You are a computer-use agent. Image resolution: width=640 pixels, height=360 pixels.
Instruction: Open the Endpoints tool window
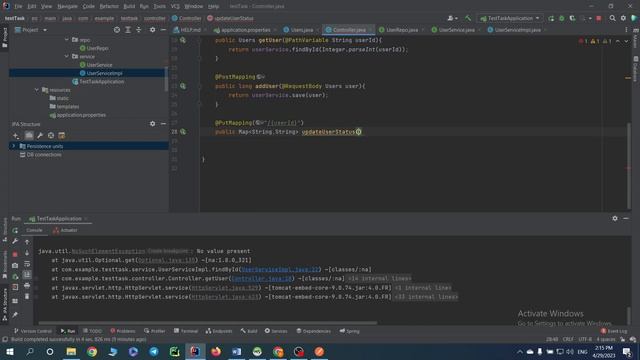click(x=219, y=331)
